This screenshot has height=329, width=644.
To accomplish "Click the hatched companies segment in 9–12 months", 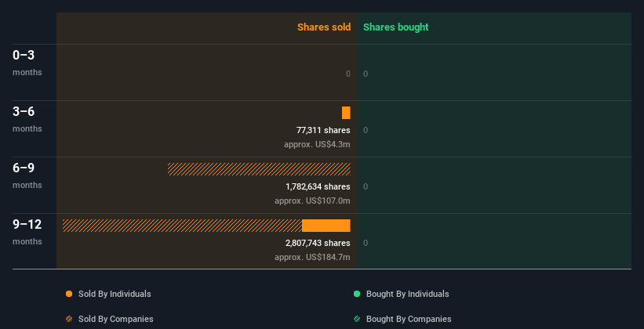I will (182, 226).
